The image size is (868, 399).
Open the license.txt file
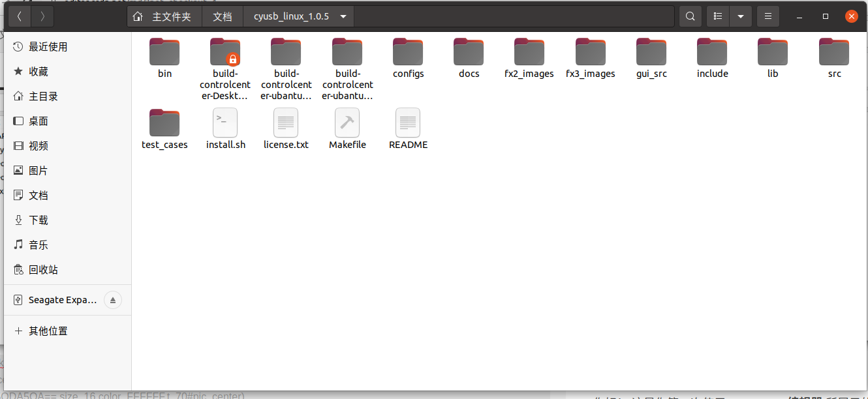click(x=286, y=123)
